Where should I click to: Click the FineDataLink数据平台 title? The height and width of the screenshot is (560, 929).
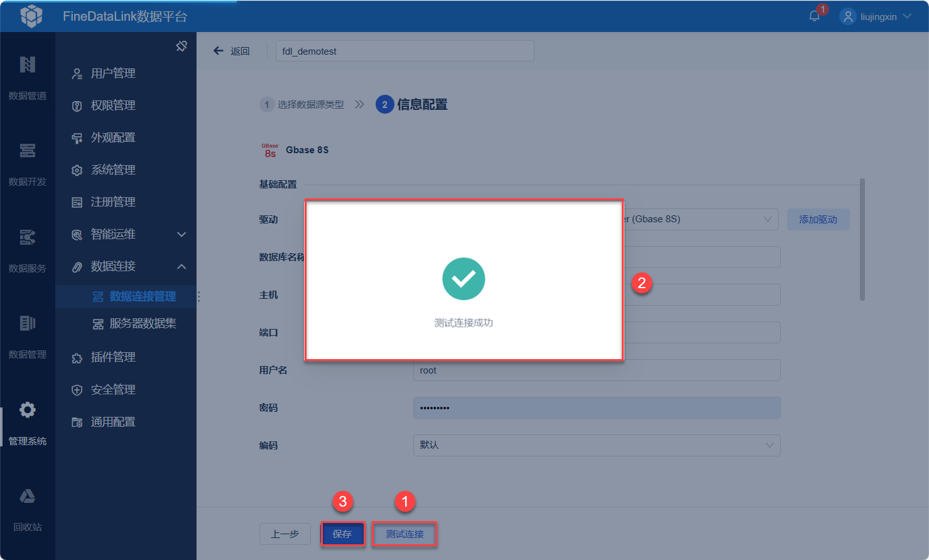point(125,16)
